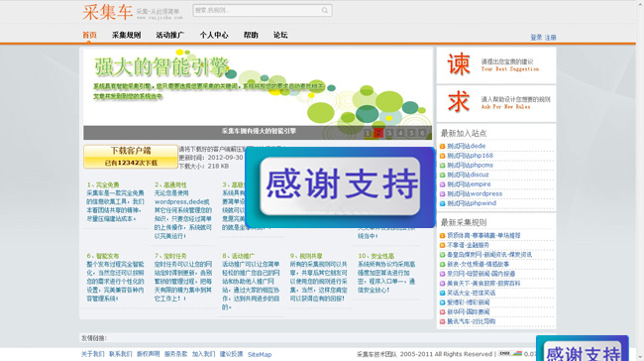Switch banner to slide 5
The image size is (644, 361).
click(411, 133)
